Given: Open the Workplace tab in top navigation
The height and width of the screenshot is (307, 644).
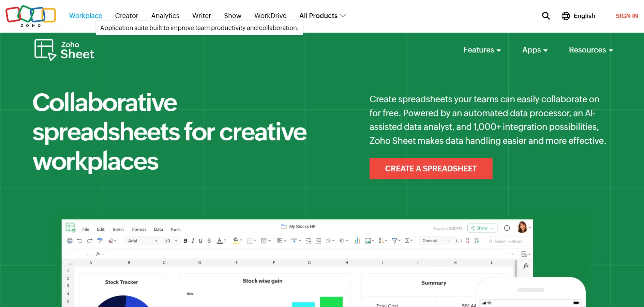Looking at the screenshot, I should tap(86, 16).
